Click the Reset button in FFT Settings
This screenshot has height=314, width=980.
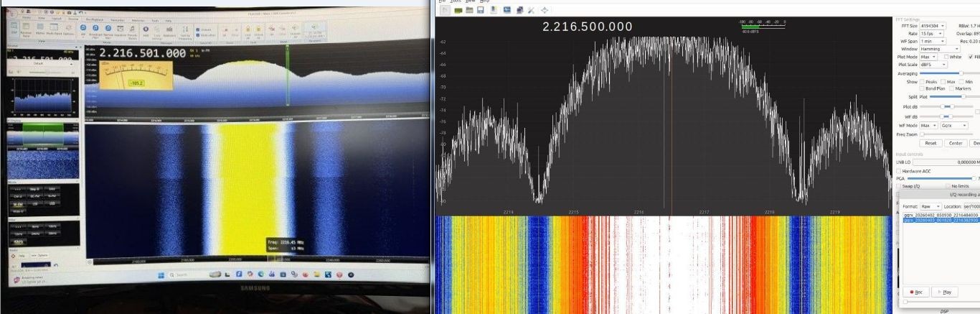930,143
